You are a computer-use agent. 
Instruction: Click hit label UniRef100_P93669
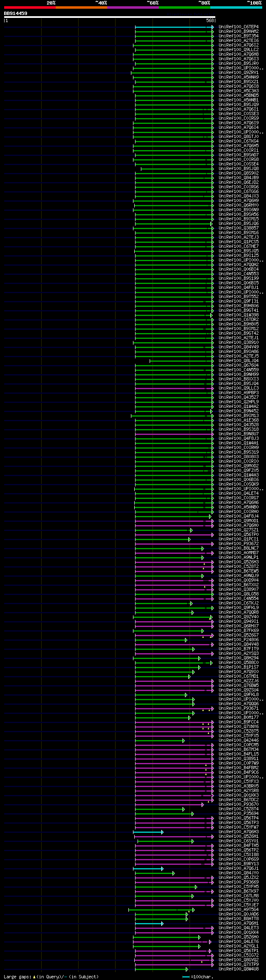(x=239, y=882)
